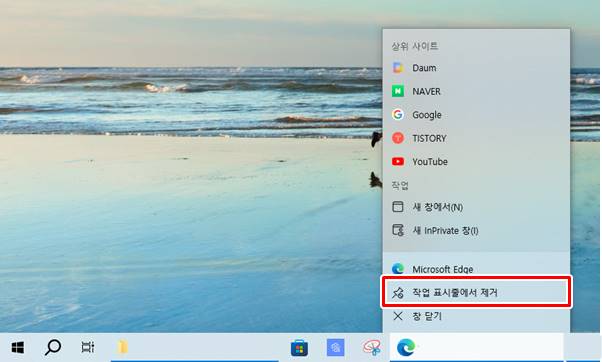Open Snipping tool icon on taskbar

[x=372, y=348]
